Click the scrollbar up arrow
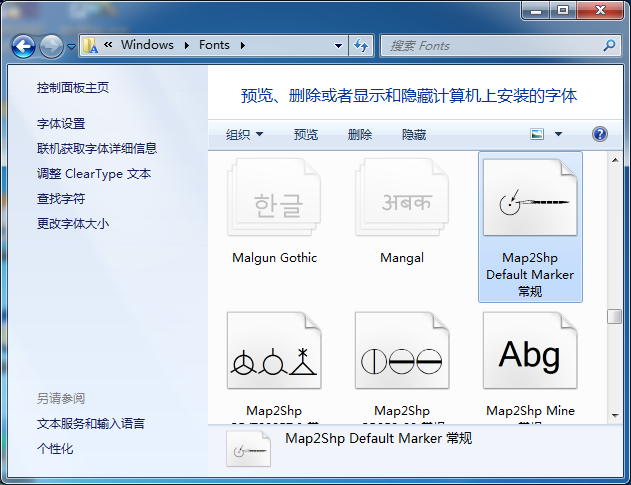The width and height of the screenshot is (631, 485). pos(615,160)
